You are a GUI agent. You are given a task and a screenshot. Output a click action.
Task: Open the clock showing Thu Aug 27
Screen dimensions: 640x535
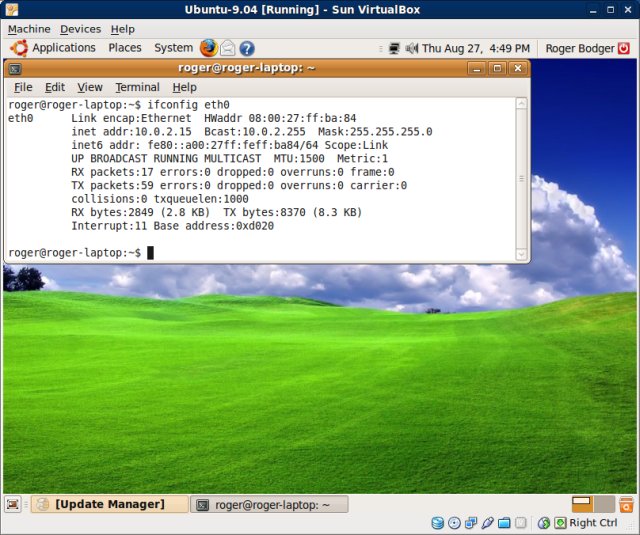[x=476, y=49]
